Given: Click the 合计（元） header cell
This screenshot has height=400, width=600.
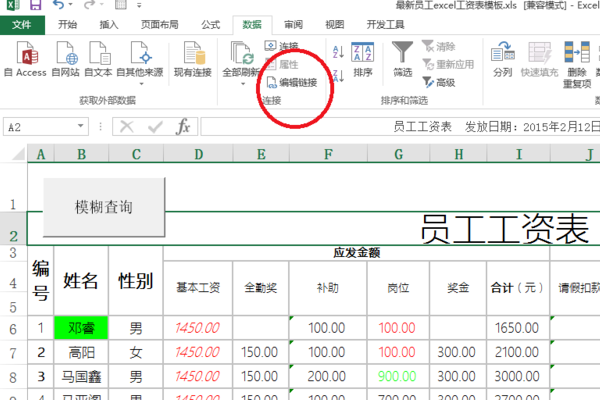Looking at the screenshot, I should tap(518, 288).
